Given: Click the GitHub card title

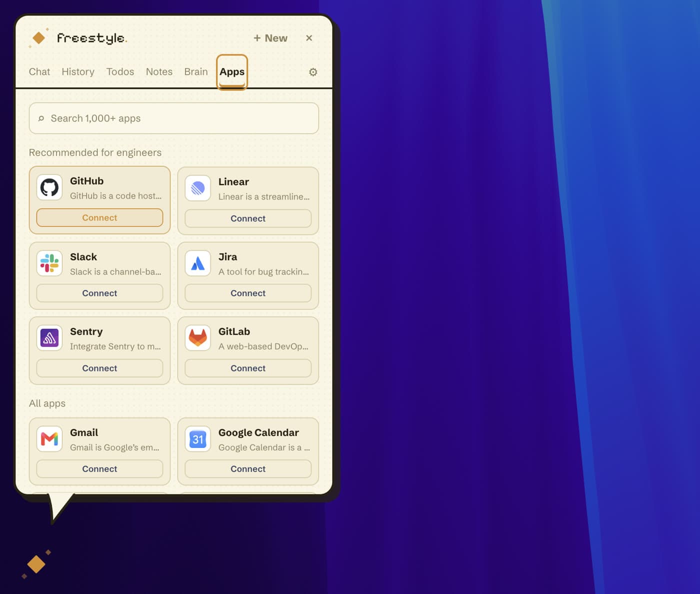Looking at the screenshot, I should point(87,181).
